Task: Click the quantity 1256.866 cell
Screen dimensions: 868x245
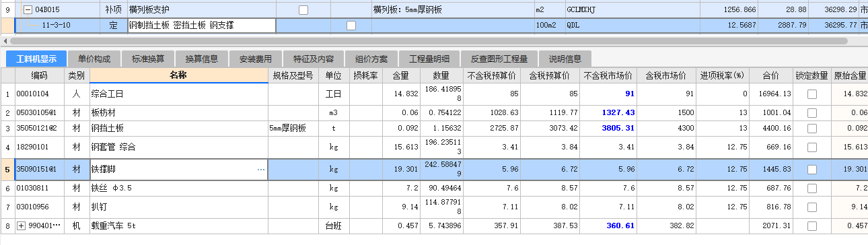Action: 729,10
